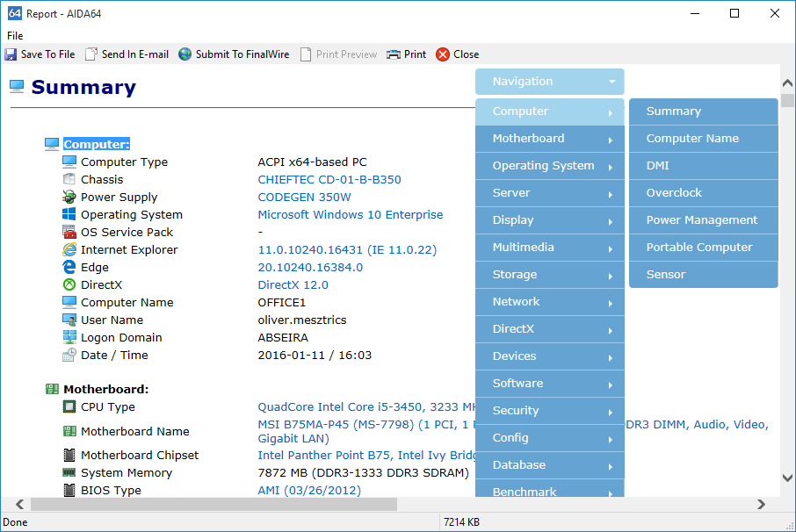Expand the Storage navigation submenu

(x=549, y=275)
